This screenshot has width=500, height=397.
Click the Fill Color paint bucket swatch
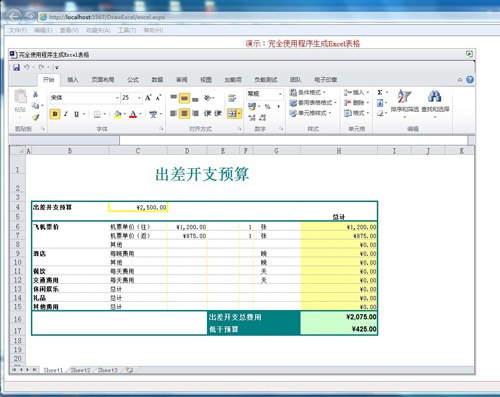tap(117, 114)
